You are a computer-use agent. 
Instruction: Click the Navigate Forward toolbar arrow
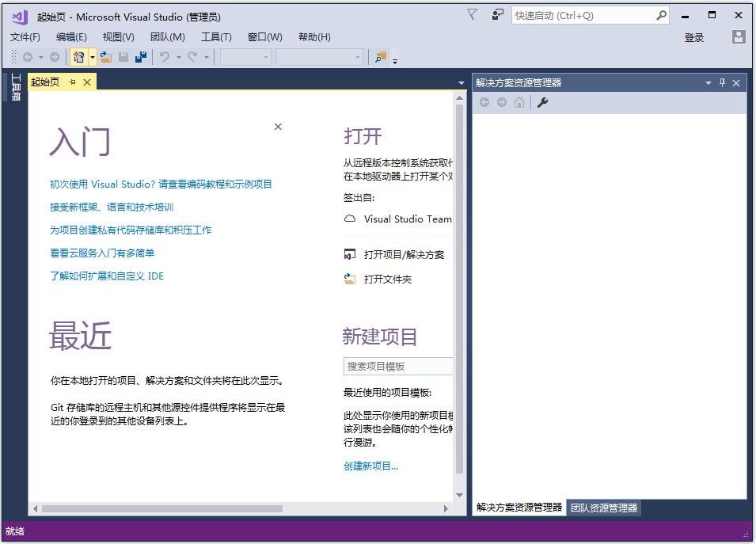(55, 57)
